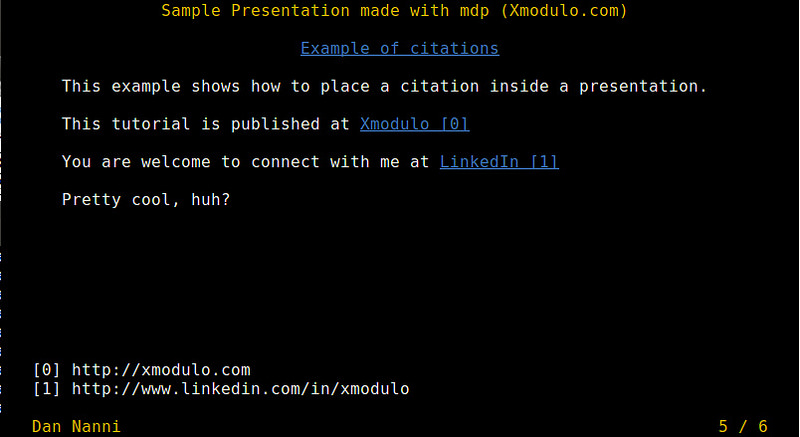Click the "Sample Presentation" words in header
Image resolution: width=800 pixels, height=437 pixels.
240,11
